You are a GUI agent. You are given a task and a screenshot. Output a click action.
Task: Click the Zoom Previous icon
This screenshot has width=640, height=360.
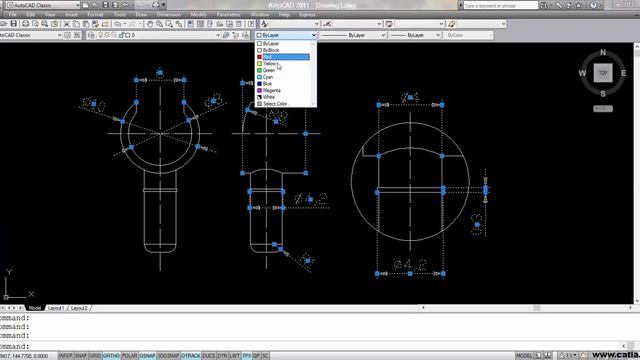[179, 24]
